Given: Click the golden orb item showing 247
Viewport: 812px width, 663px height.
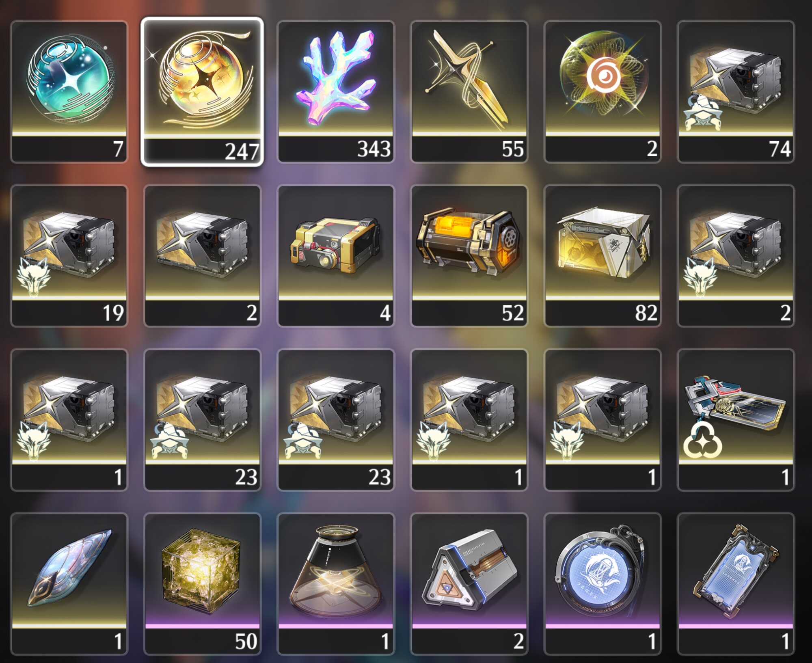Looking at the screenshot, I should tap(202, 92).
